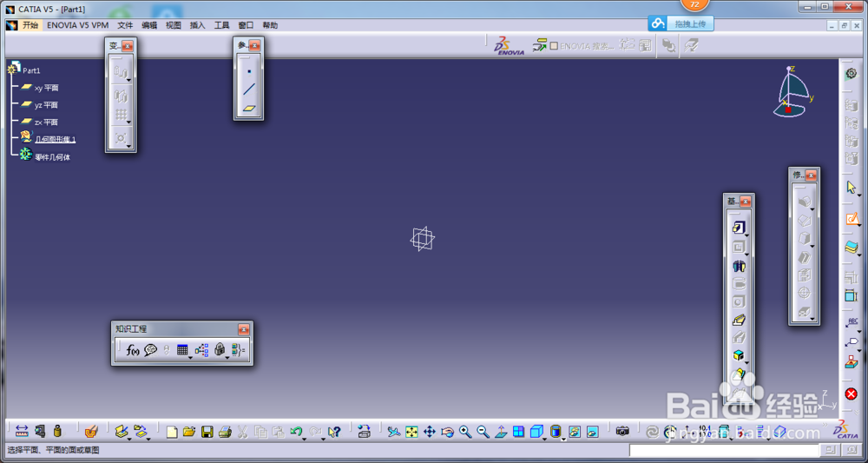Click the ENOVIA logo icon
This screenshot has height=463, width=868.
click(x=508, y=47)
